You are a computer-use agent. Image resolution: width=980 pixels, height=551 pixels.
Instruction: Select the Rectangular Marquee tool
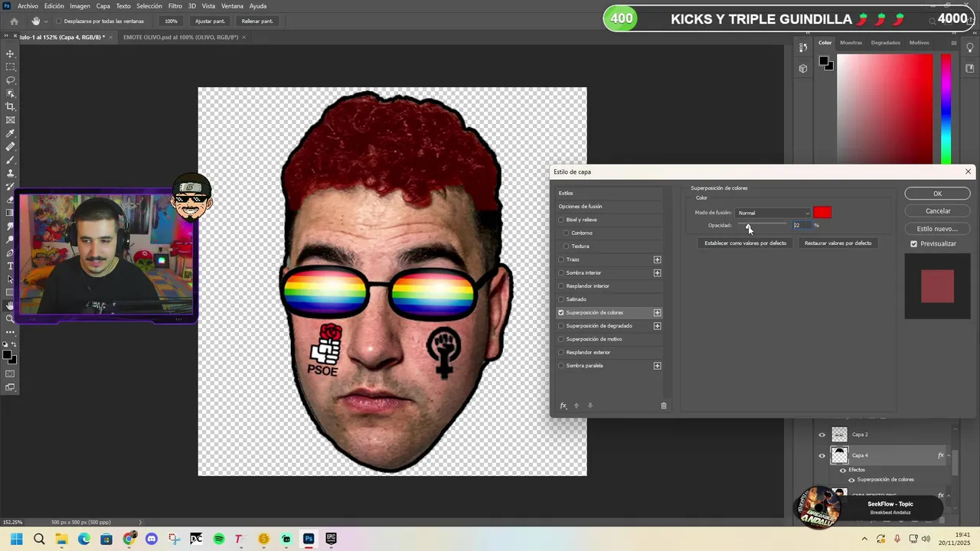11,67
